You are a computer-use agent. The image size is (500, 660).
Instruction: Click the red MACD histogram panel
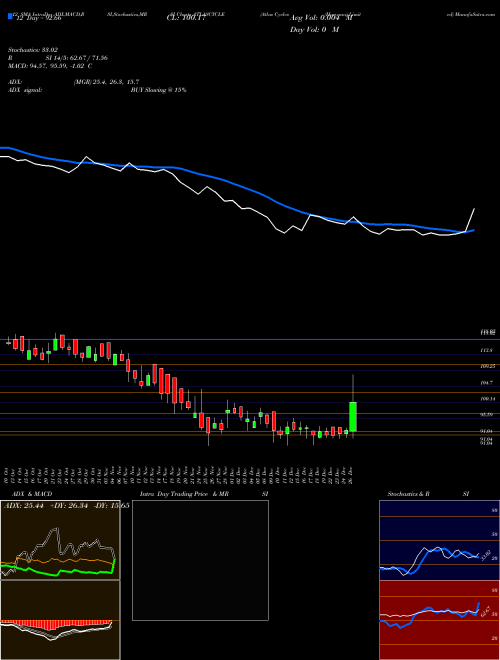[x=60, y=620]
